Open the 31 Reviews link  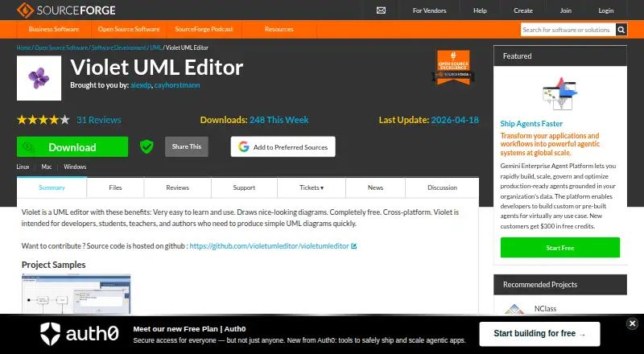pyautogui.click(x=98, y=120)
